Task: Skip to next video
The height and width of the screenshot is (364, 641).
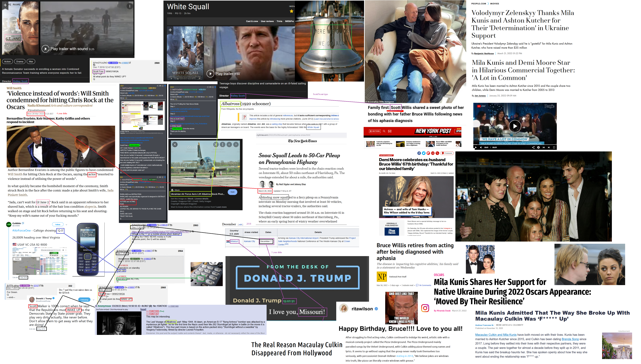Action: (x=549, y=147)
